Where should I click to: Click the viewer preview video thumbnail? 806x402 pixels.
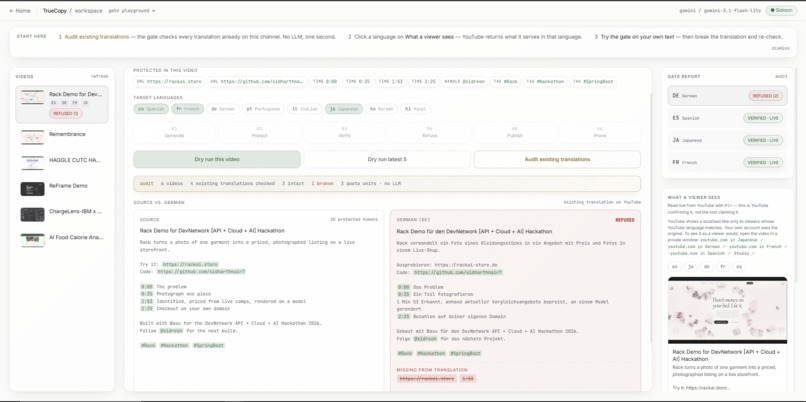(x=727, y=310)
